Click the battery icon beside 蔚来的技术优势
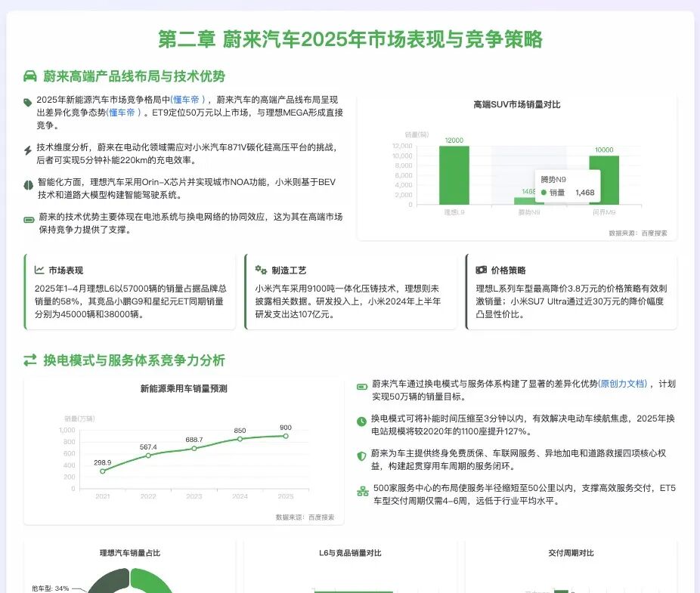700x593 pixels. point(29,220)
